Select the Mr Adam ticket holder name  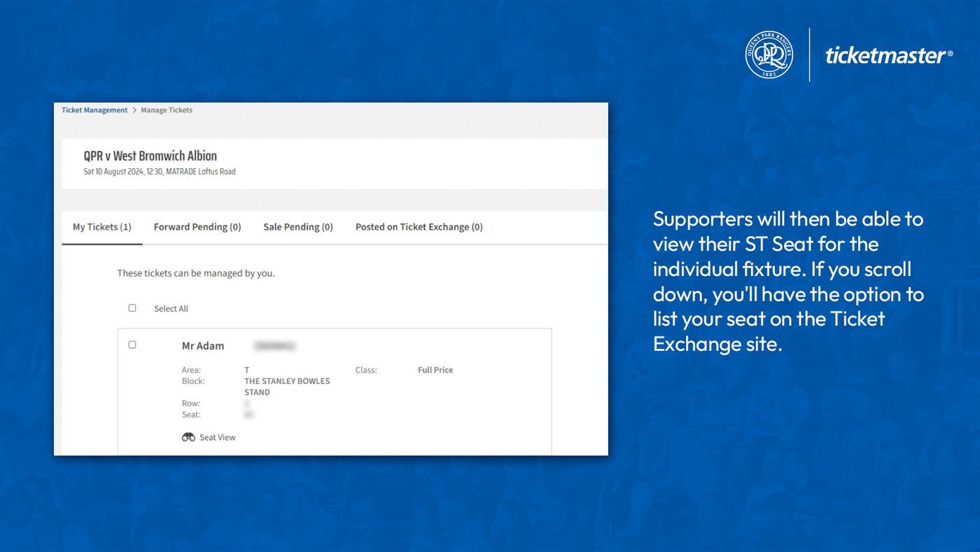(203, 345)
